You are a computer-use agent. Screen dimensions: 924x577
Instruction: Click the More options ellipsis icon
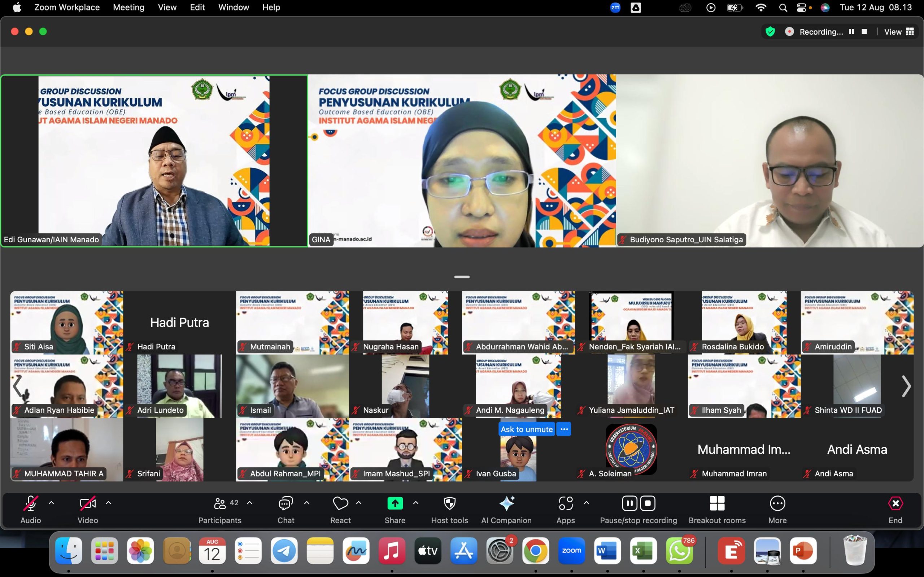(x=777, y=503)
